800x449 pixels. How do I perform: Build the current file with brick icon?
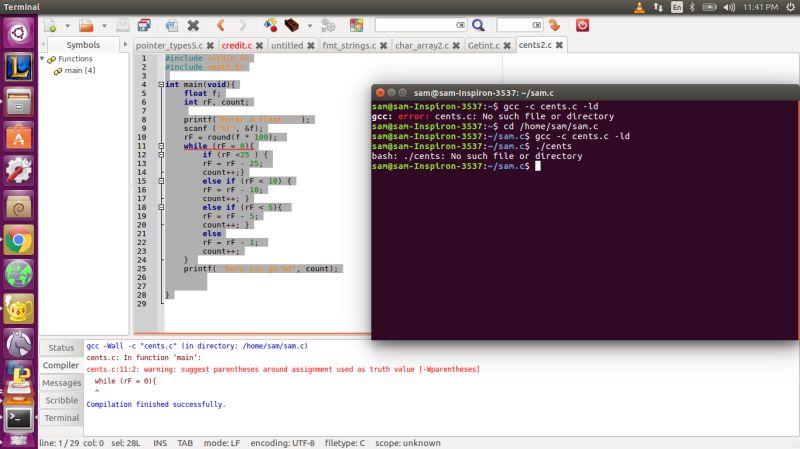coord(291,25)
